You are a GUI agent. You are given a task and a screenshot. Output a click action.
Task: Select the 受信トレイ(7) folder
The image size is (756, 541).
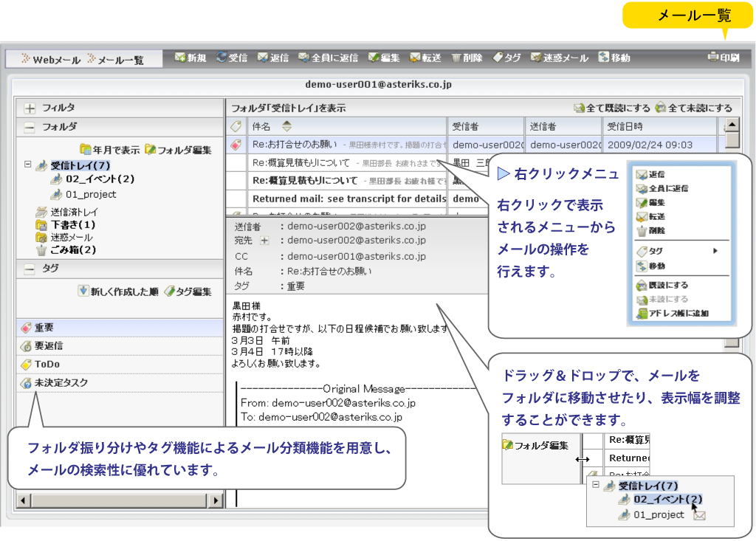coord(80,165)
